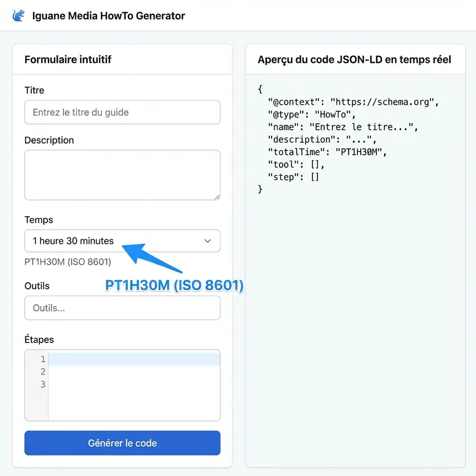Screen dimensions: 476x476
Task: Click the resize grip on the Étapes editor
Action: [217, 418]
